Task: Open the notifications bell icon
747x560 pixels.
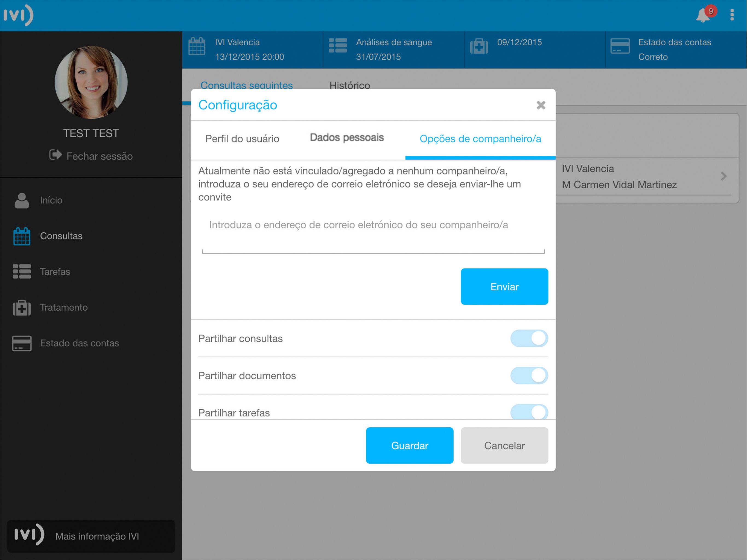Action: [703, 15]
